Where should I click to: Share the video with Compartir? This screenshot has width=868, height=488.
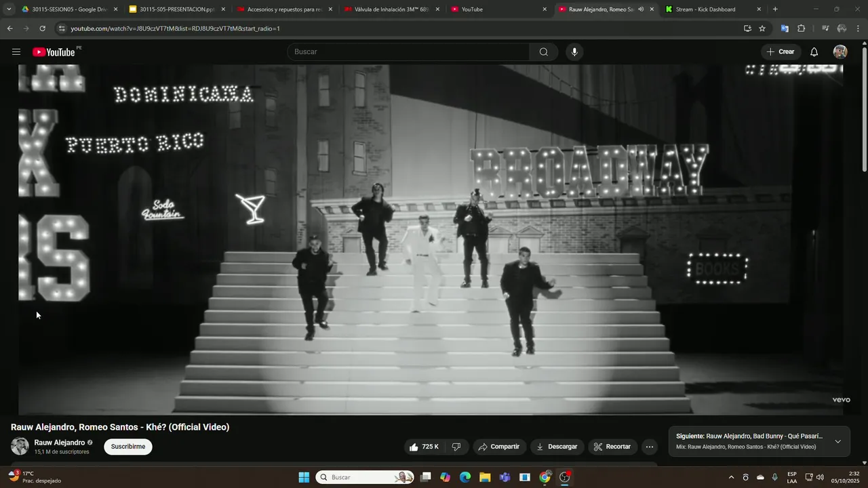(499, 447)
